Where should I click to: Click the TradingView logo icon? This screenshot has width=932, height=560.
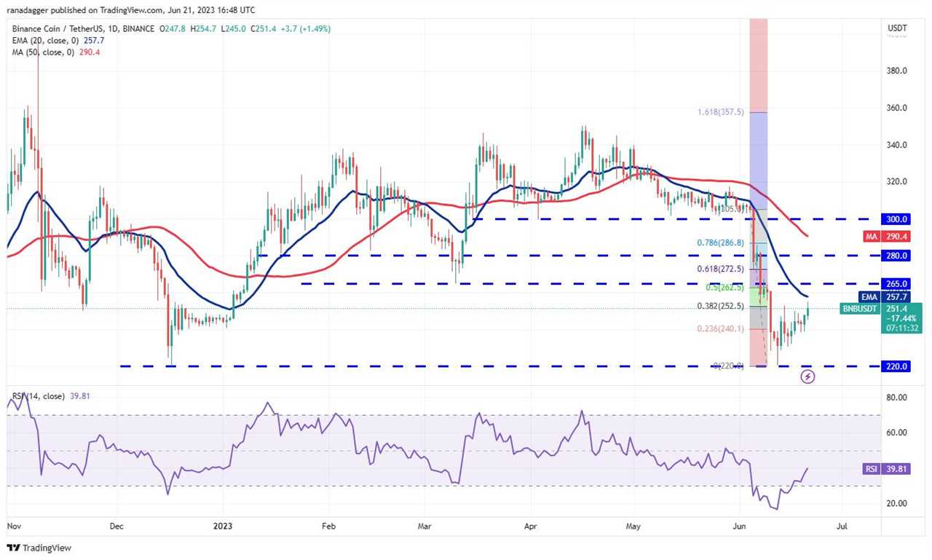click(x=13, y=548)
